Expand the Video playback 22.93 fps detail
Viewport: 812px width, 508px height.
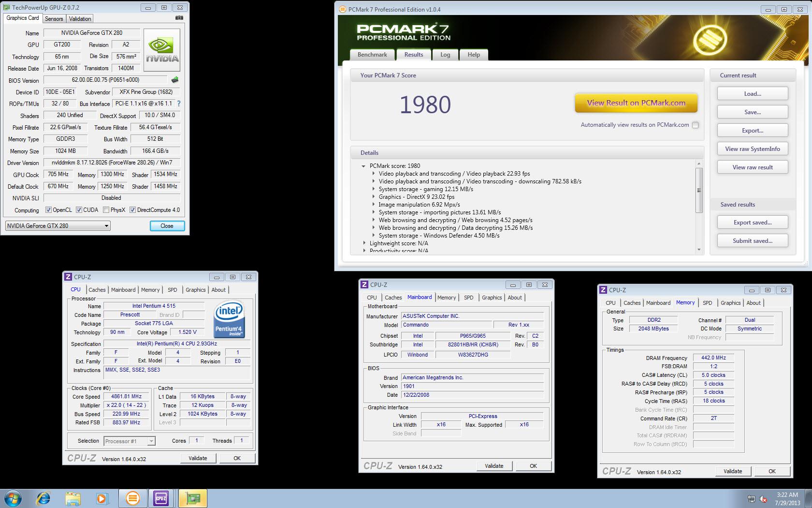pyautogui.click(x=374, y=174)
